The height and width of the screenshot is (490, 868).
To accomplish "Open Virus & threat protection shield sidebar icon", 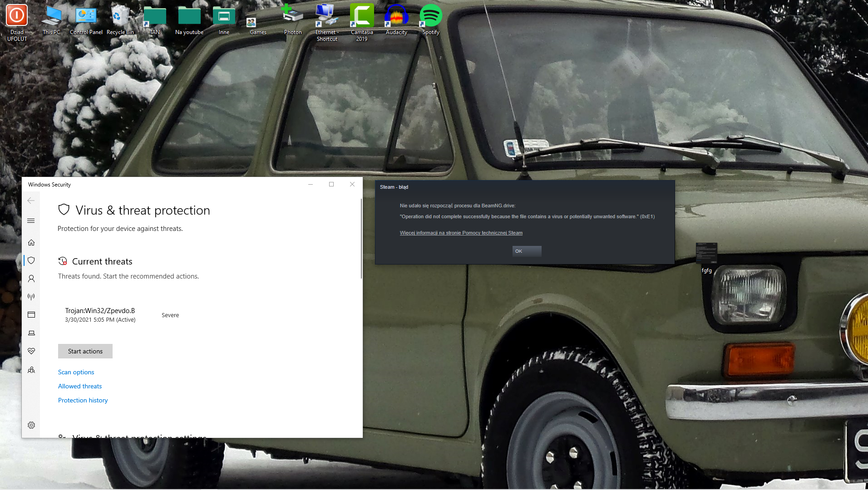I will (31, 260).
